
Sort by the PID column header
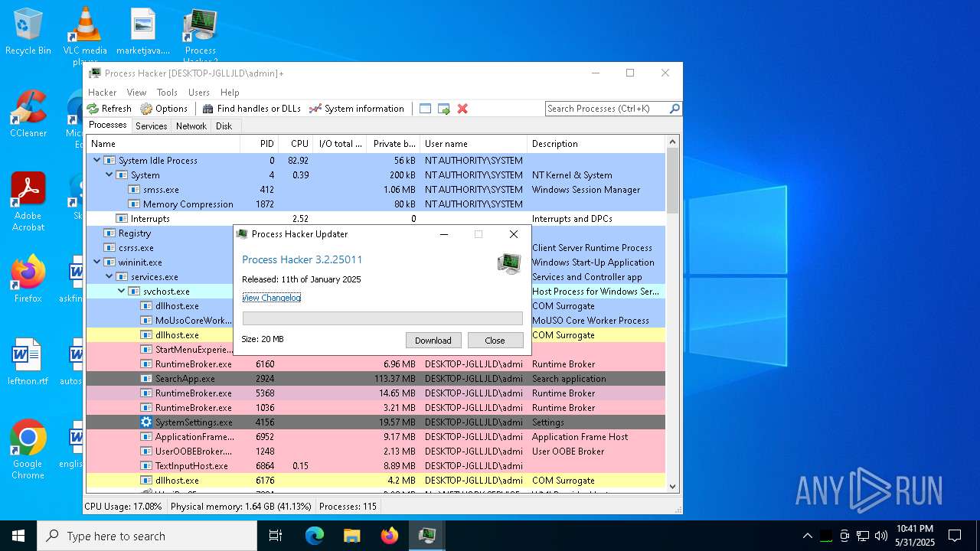(x=259, y=144)
